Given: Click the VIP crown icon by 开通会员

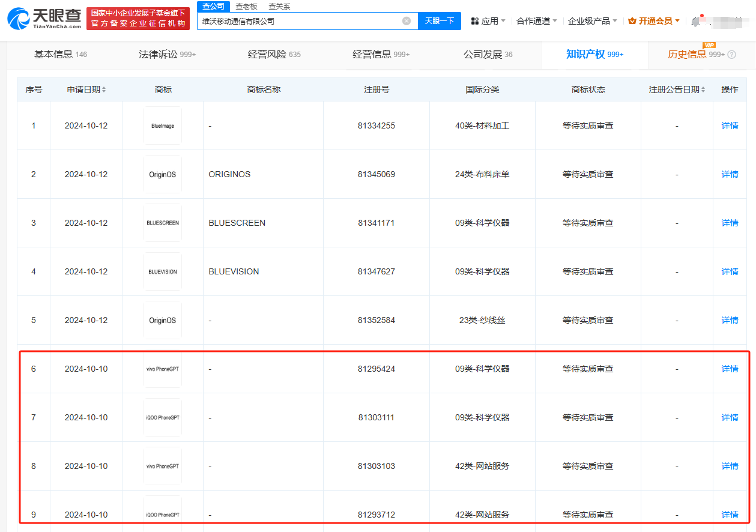Looking at the screenshot, I should pyautogui.click(x=632, y=21).
